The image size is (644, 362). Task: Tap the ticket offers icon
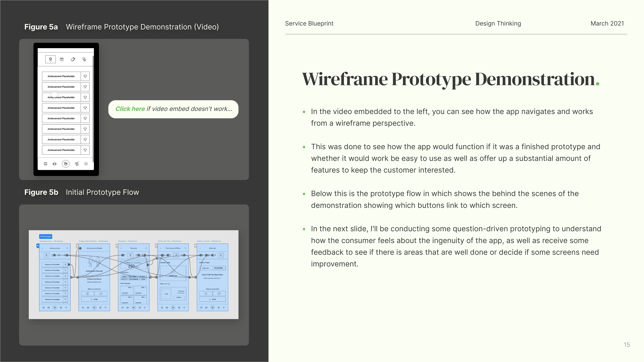[x=73, y=59]
